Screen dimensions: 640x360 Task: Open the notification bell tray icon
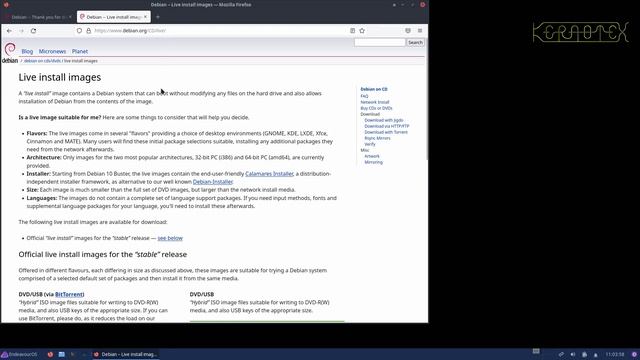coord(596,355)
